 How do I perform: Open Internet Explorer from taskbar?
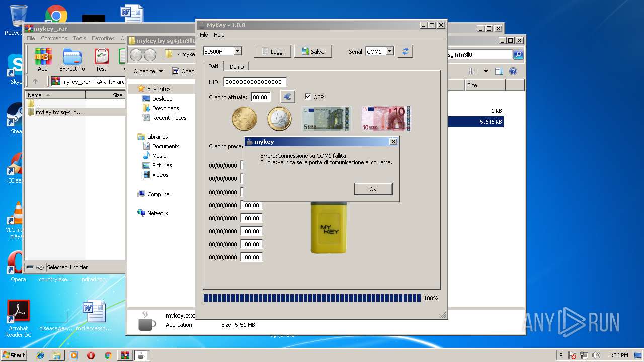point(40,355)
